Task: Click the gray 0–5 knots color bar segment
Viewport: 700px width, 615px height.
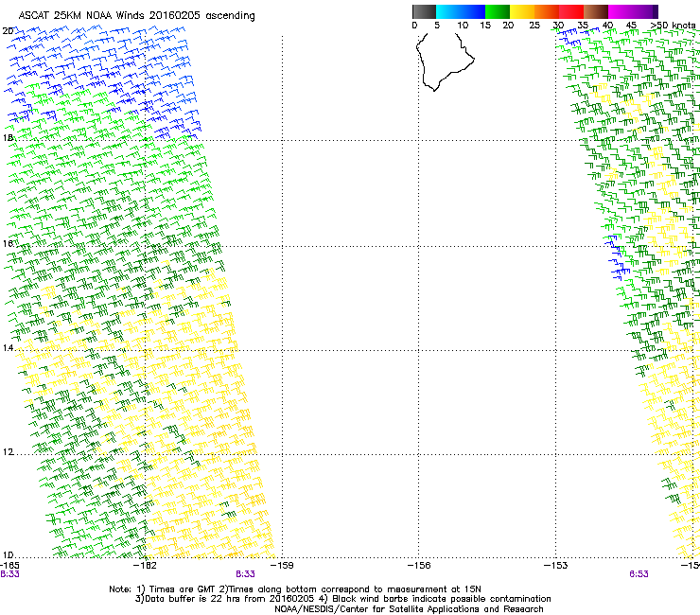Action: [x=424, y=11]
